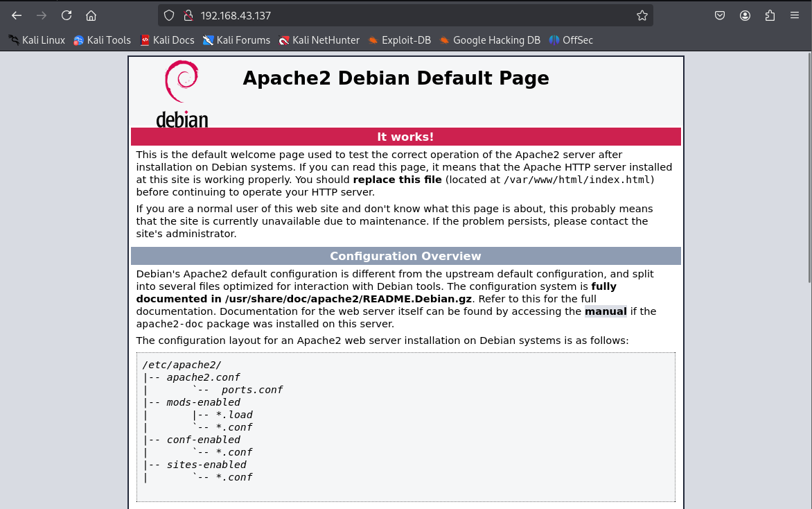Click the bold replace this file text
The width and height of the screenshot is (812, 509).
click(397, 180)
